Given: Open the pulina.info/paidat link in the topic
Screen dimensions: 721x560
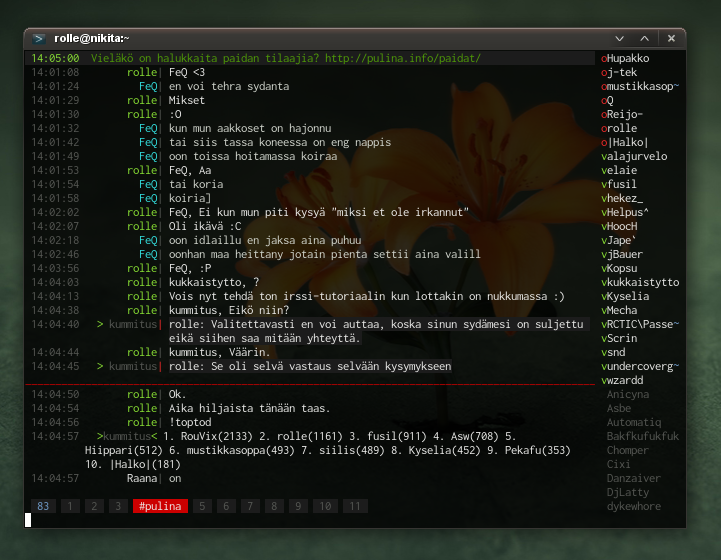Looking at the screenshot, I should pyautogui.click(x=402, y=59).
